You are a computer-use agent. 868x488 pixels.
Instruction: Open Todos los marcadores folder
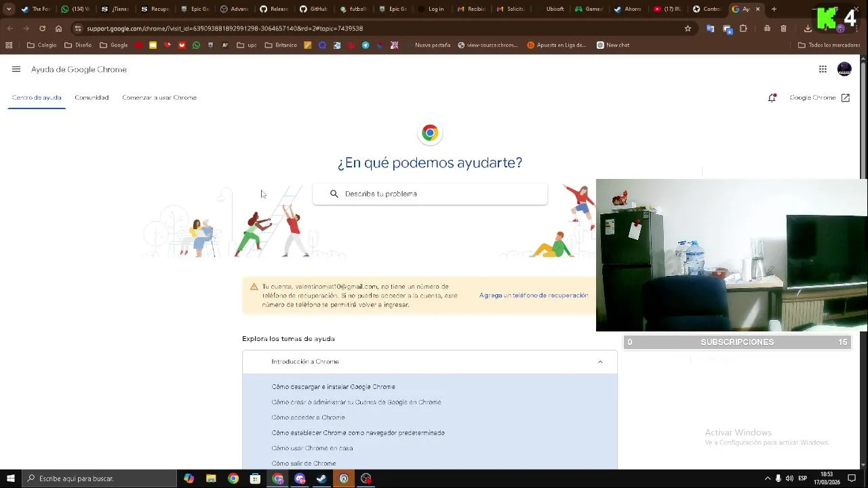(x=829, y=45)
